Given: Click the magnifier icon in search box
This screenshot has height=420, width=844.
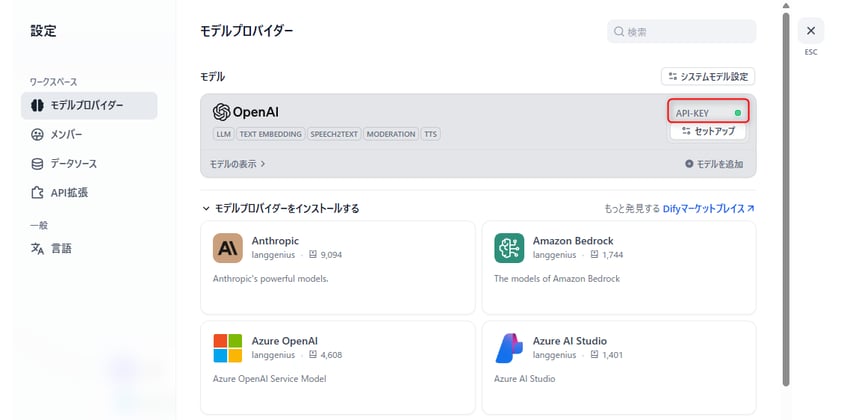Looking at the screenshot, I should (619, 32).
